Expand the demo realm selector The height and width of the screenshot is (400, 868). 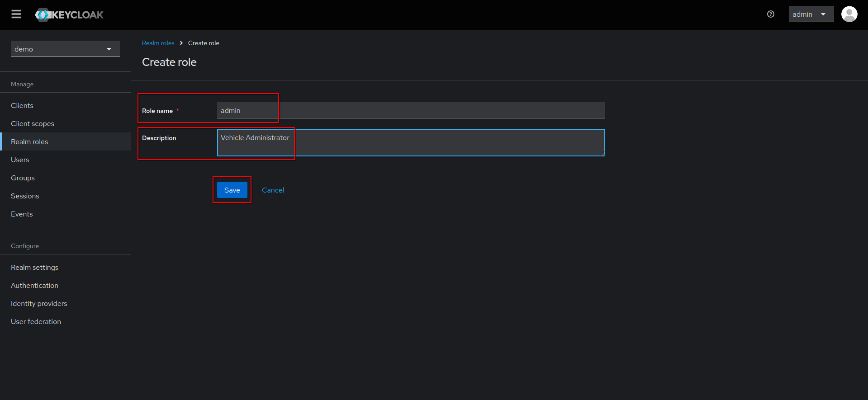pos(65,49)
